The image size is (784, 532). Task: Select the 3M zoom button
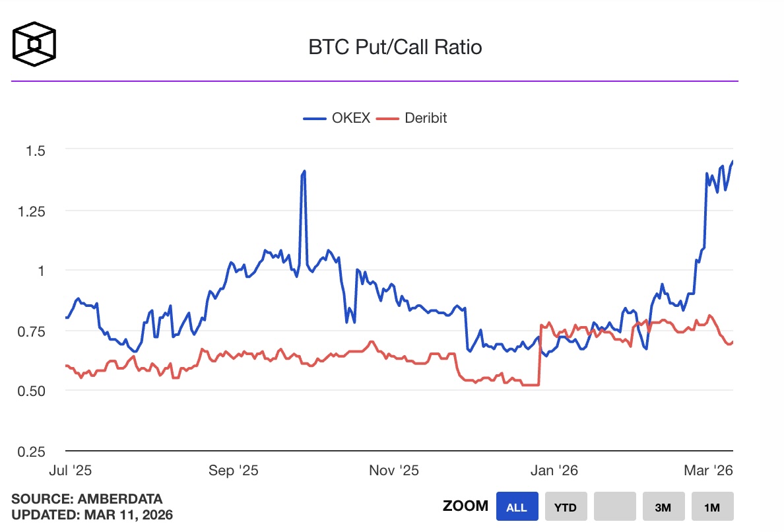(x=663, y=506)
